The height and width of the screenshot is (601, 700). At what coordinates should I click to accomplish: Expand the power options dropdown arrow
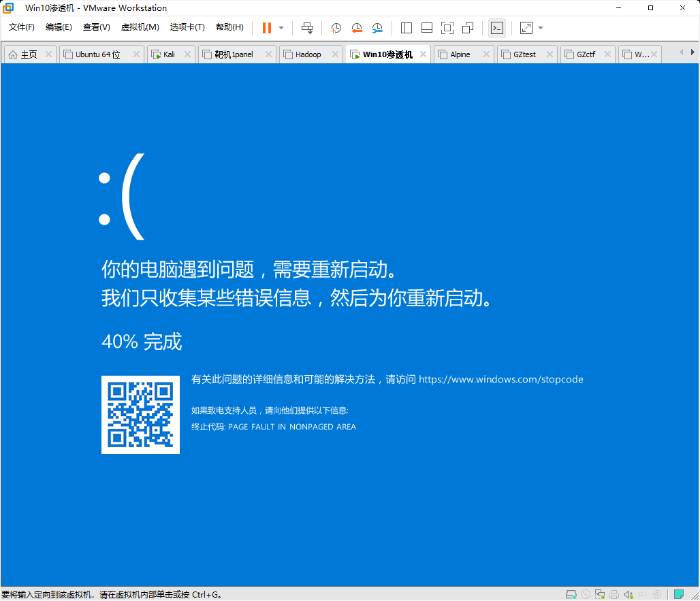click(281, 28)
